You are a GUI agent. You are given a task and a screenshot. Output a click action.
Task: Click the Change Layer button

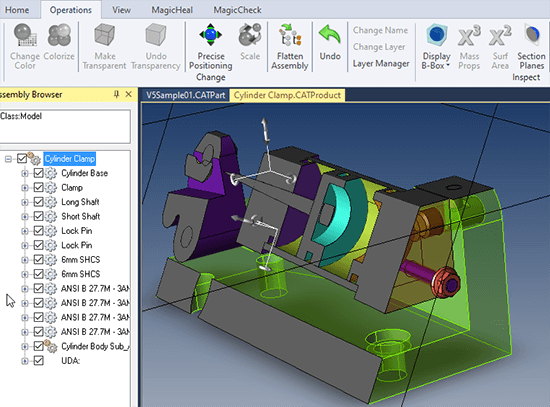click(379, 47)
